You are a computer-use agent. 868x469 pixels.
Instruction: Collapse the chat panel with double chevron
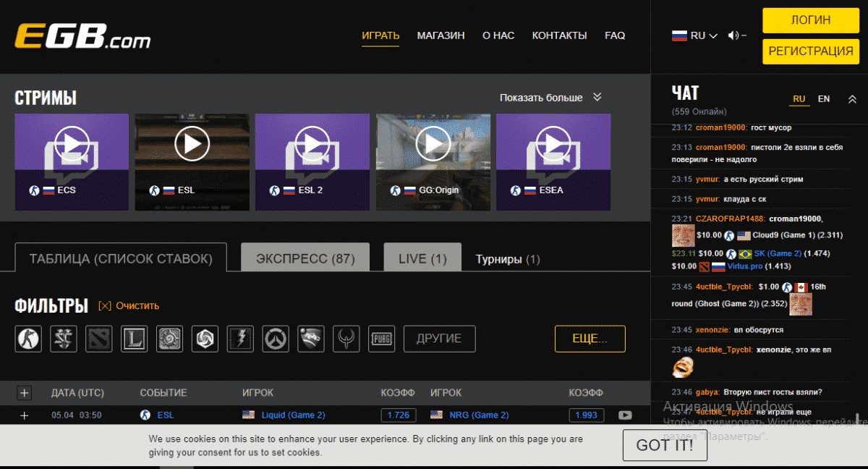[852, 100]
